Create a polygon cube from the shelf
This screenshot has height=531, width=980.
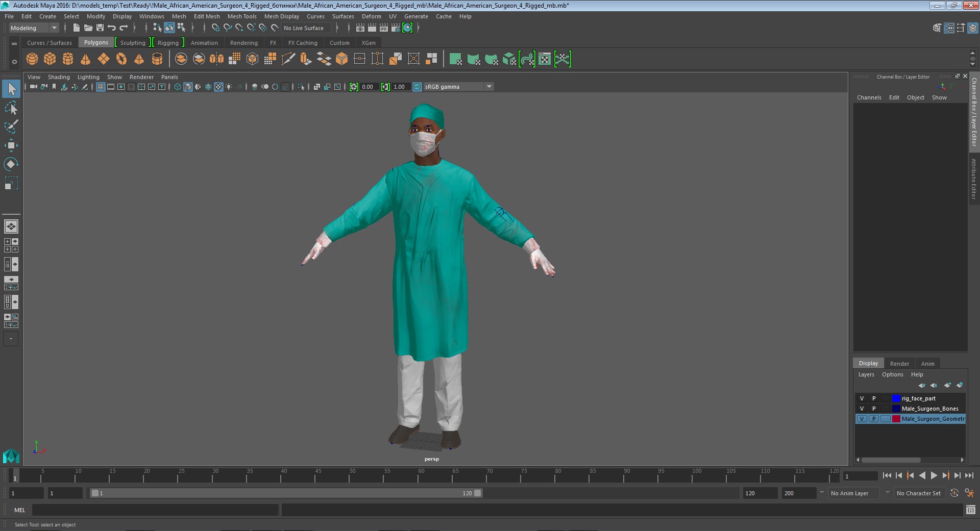pyautogui.click(x=50, y=59)
